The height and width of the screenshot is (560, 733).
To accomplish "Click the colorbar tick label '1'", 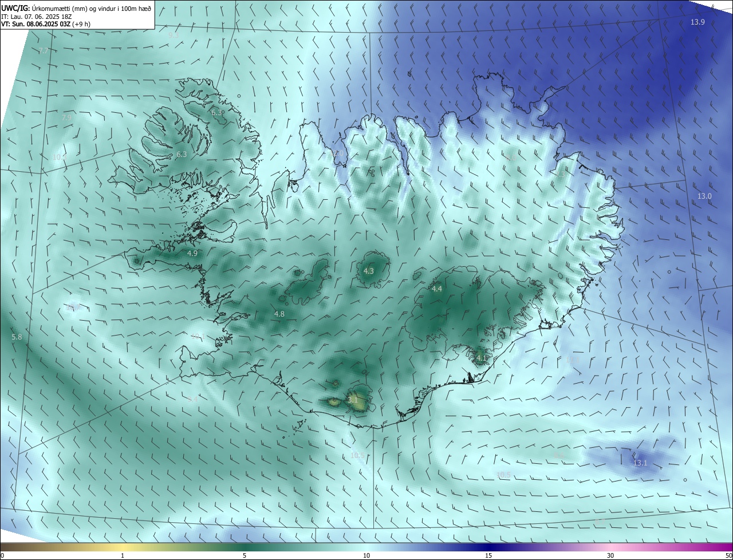I will point(123,555).
